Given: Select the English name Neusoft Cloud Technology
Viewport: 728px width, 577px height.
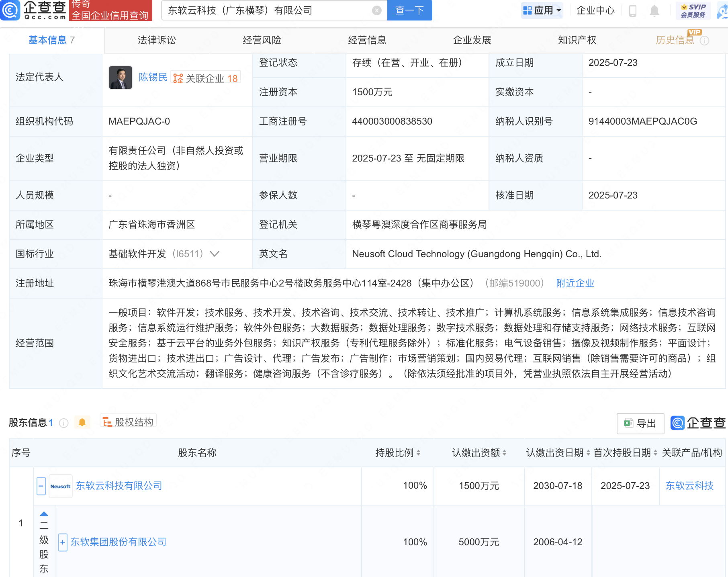Looking at the screenshot, I should pyautogui.click(x=477, y=254).
